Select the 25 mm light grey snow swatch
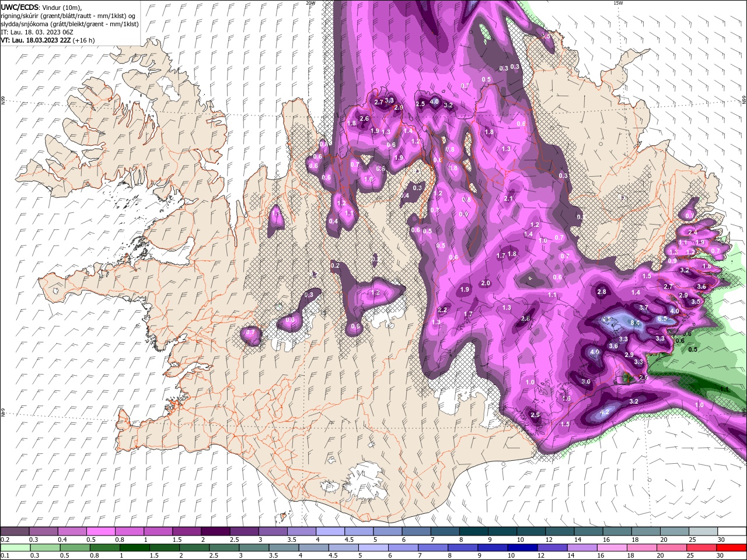Image resolution: width=747 pixels, height=560 pixels. click(x=703, y=531)
